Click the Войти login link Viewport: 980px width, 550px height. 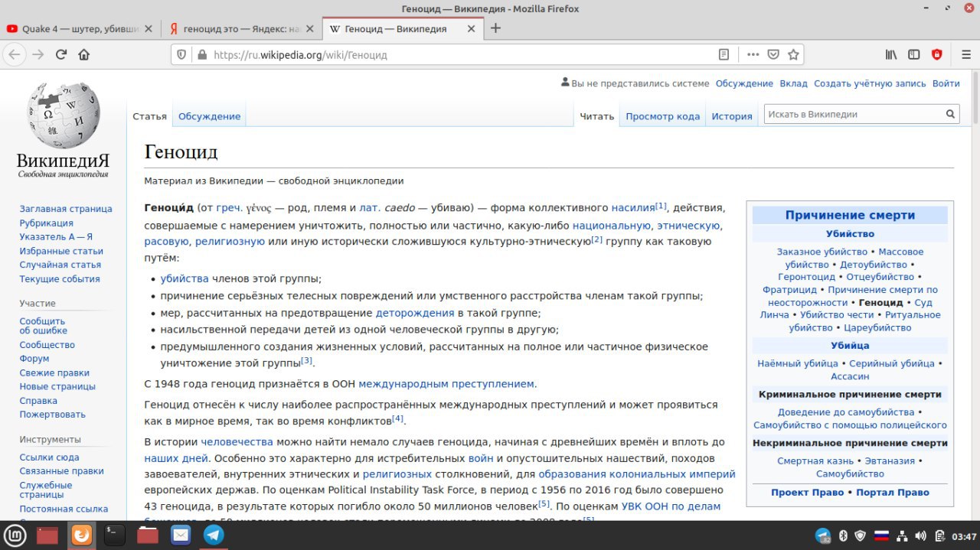point(946,83)
